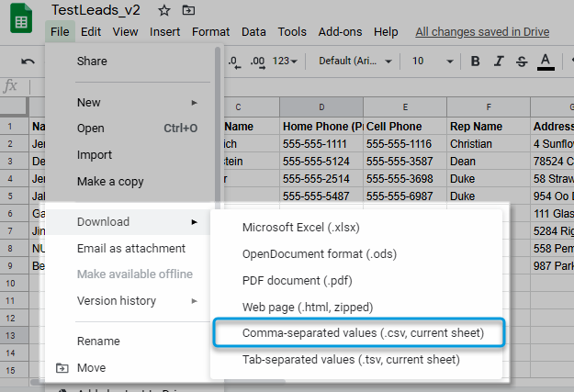The width and height of the screenshot is (574, 392).
Task: Open the Tools menu
Action: point(292,32)
